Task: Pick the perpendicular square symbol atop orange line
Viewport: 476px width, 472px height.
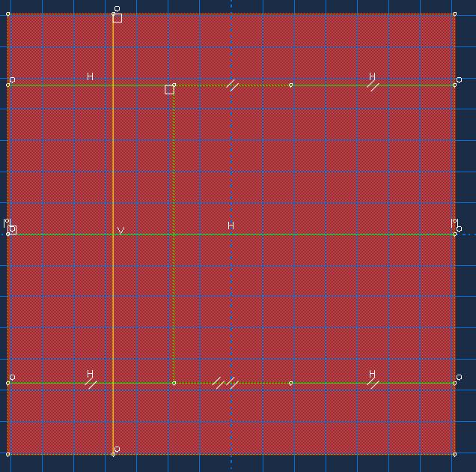Action: click(118, 18)
